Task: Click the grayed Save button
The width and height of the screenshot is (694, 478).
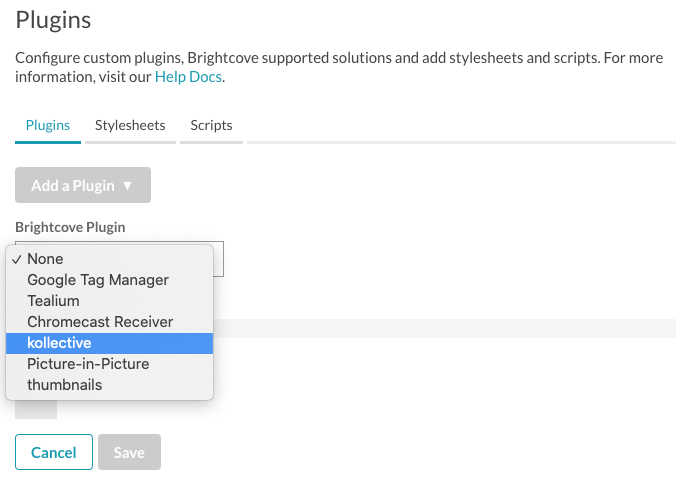Action: [129, 453]
